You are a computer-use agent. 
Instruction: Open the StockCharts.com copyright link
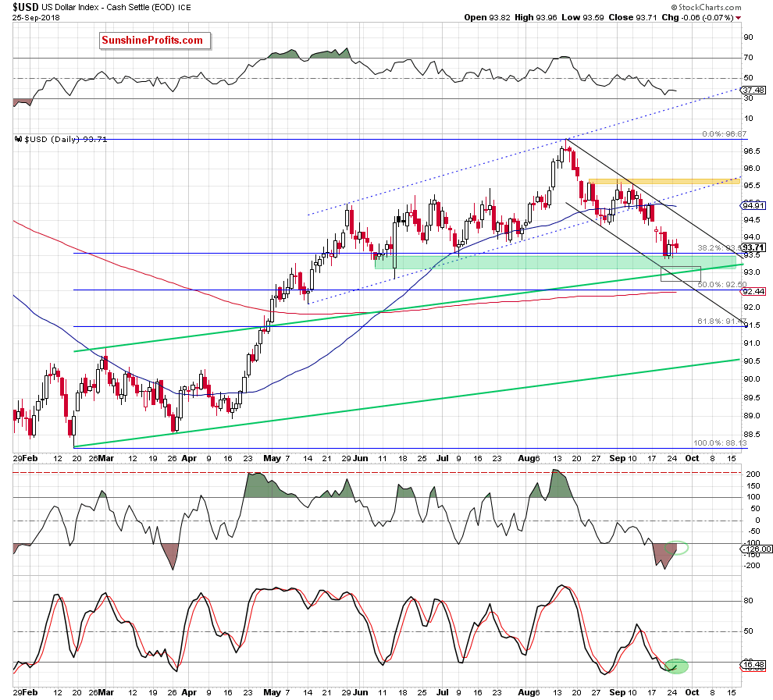point(706,7)
